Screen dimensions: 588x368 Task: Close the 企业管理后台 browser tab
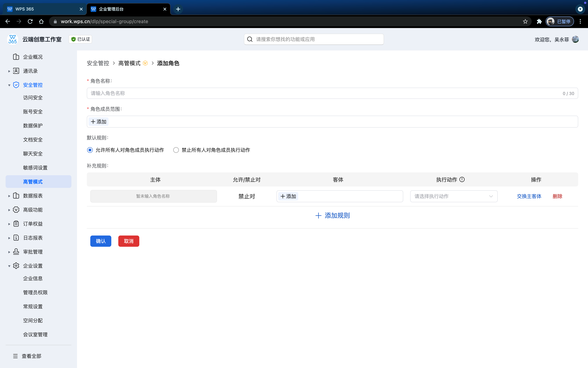pyautogui.click(x=165, y=9)
